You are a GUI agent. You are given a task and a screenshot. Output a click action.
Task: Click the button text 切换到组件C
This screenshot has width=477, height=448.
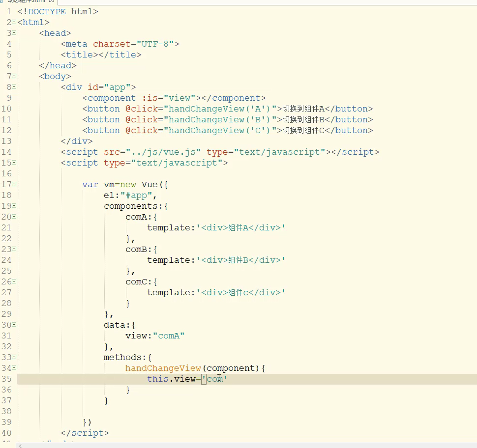(x=304, y=130)
